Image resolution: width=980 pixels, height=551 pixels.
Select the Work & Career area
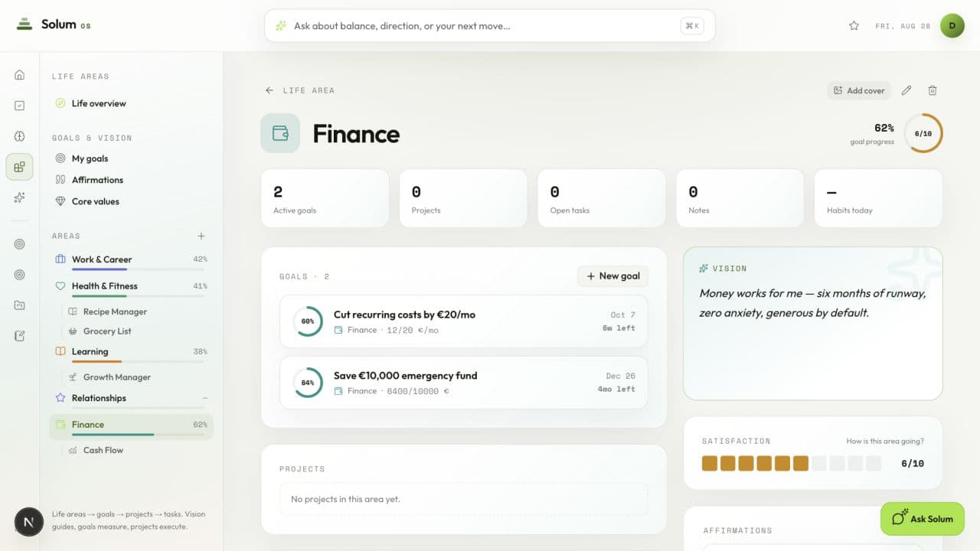pos(131,260)
